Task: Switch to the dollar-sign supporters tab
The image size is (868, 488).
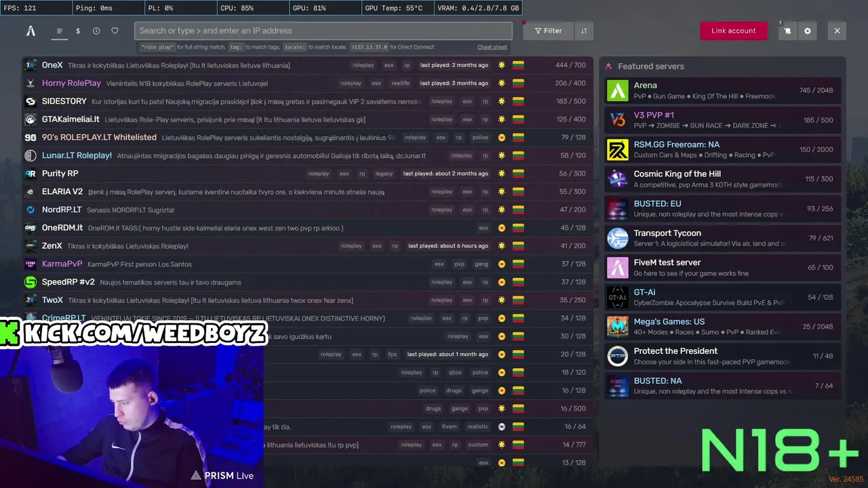Action: pos(78,30)
